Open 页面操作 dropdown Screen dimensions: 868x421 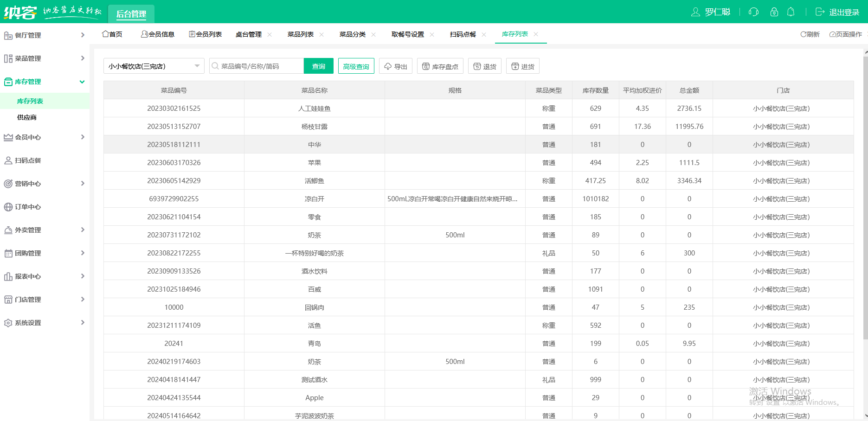tap(845, 34)
